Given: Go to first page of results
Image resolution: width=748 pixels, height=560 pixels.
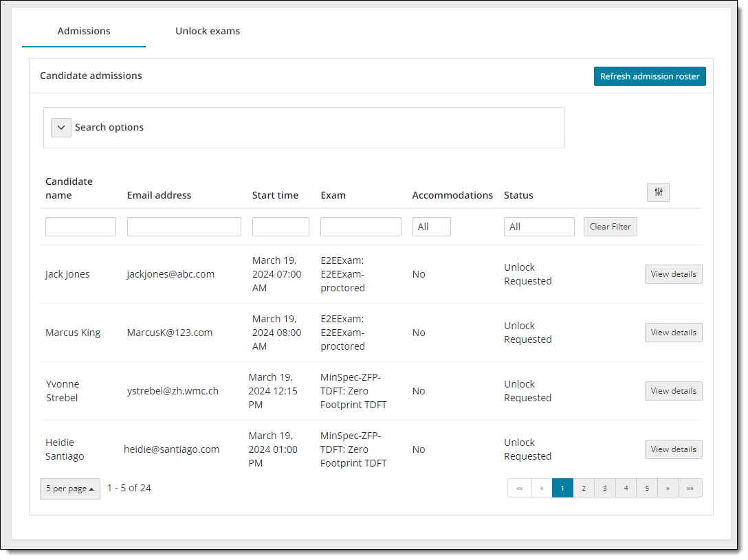Looking at the screenshot, I should coord(519,489).
